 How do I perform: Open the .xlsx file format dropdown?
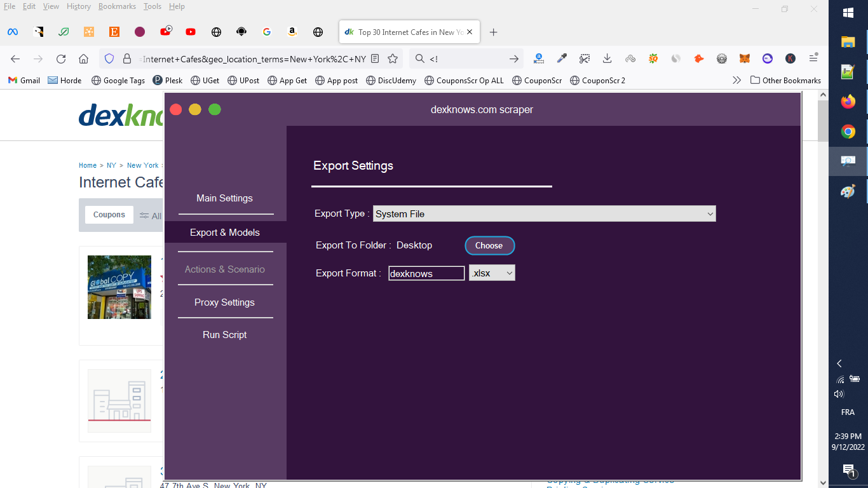492,273
